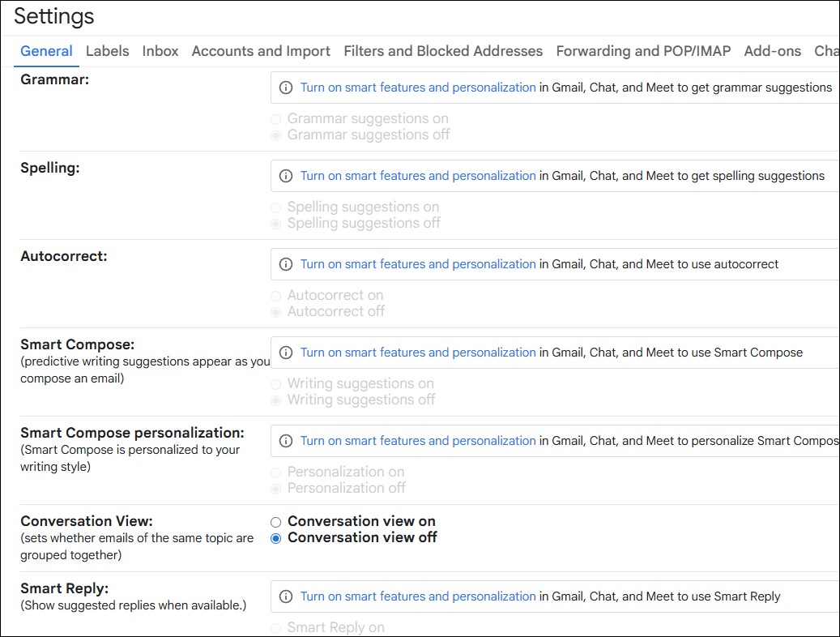The height and width of the screenshot is (637, 840).
Task: Select Grammar suggestions off radio button
Action: tap(276, 135)
